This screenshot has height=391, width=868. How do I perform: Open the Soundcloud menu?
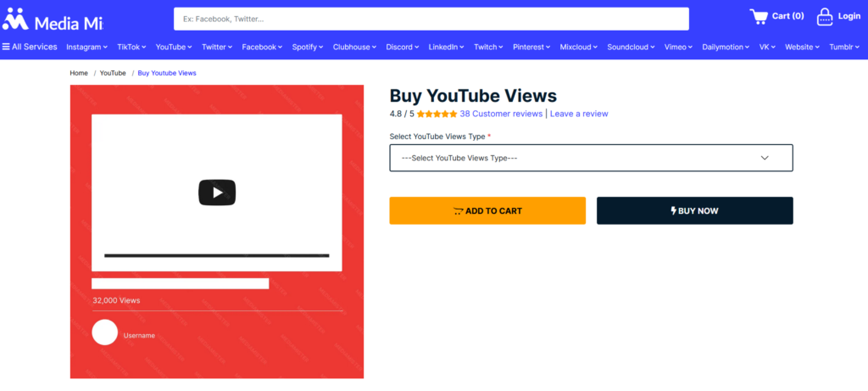coord(631,47)
